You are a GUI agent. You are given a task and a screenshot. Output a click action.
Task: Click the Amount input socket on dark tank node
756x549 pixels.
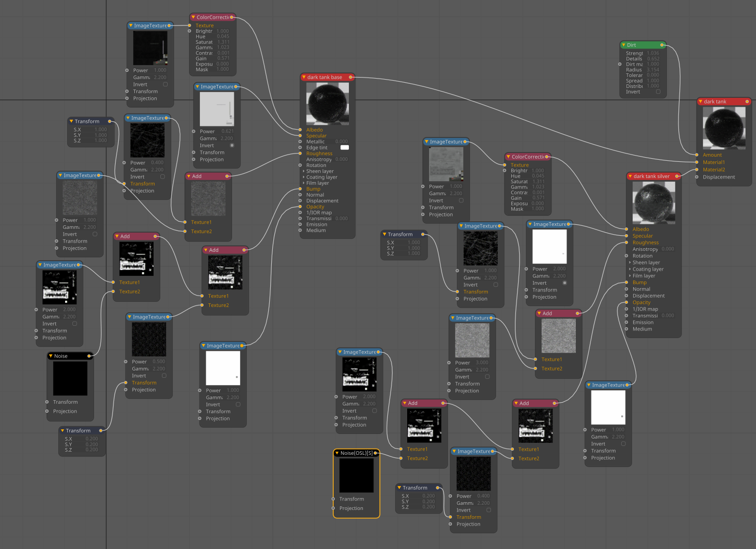(697, 155)
